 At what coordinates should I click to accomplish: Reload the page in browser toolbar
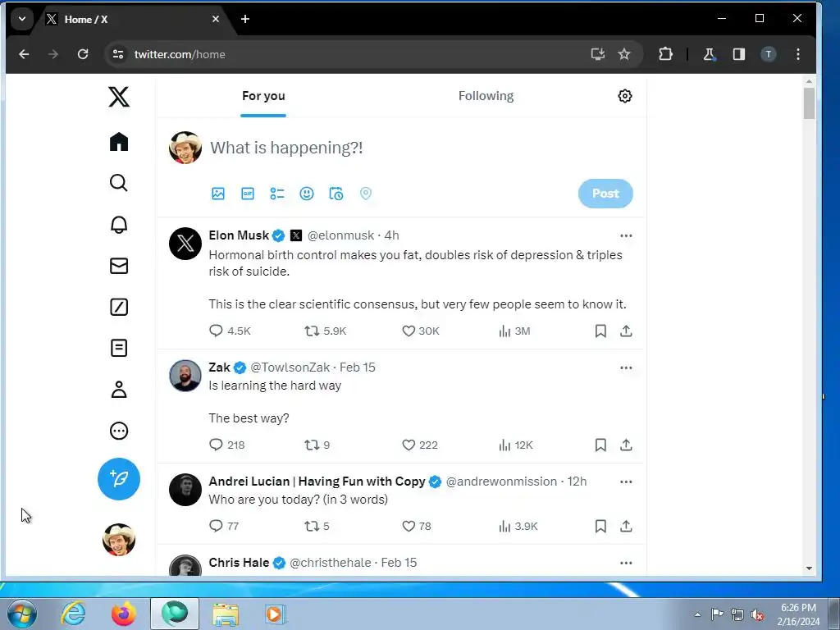click(83, 54)
